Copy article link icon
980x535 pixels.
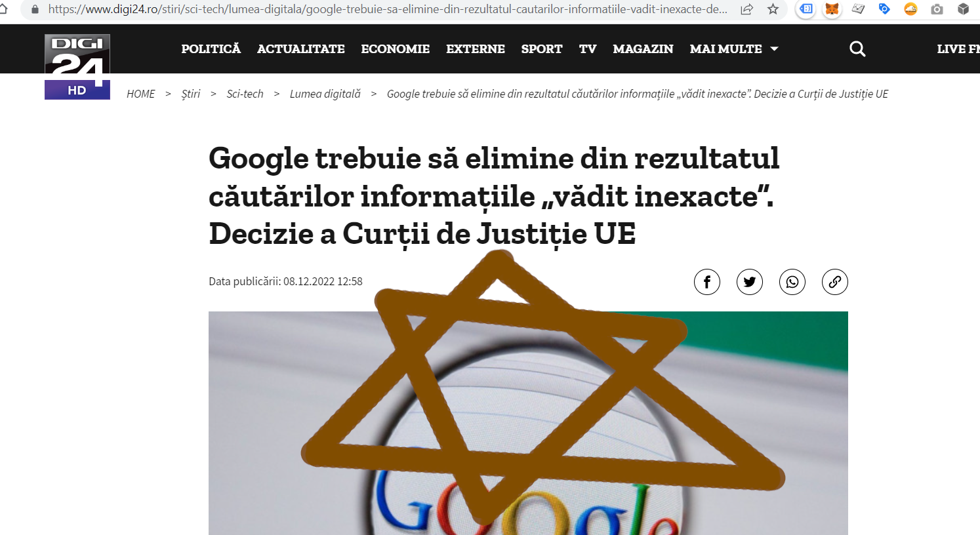coord(835,282)
